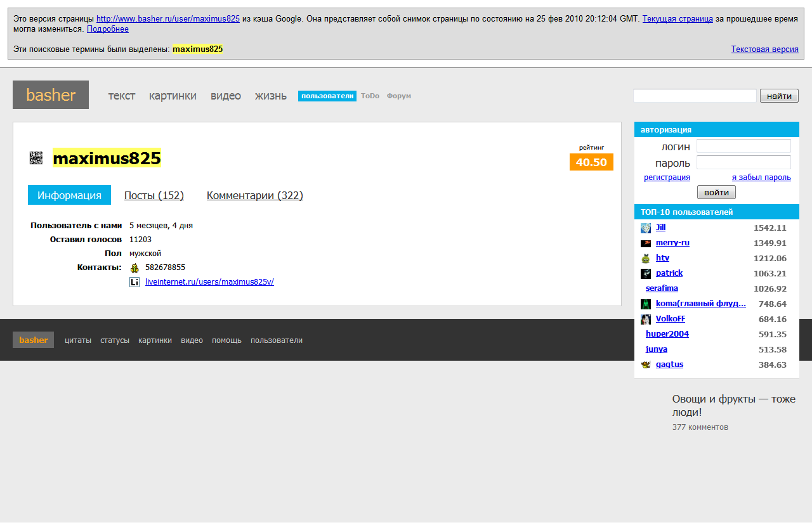812x523 pixels.
Task: Click Jill's avatar in TOP-10 list
Action: click(646, 228)
